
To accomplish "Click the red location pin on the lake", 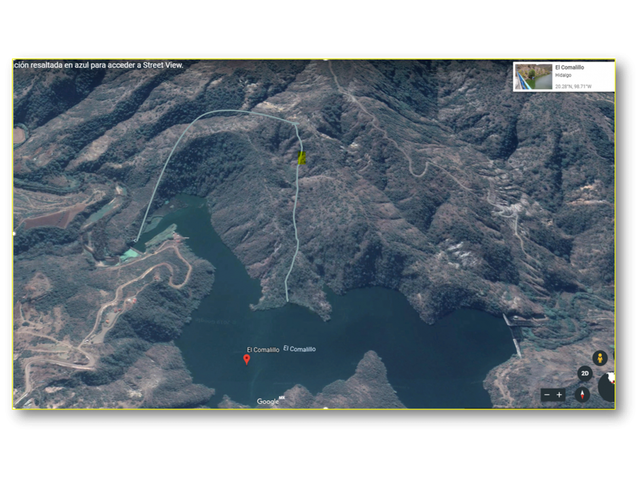I will coord(247,360).
